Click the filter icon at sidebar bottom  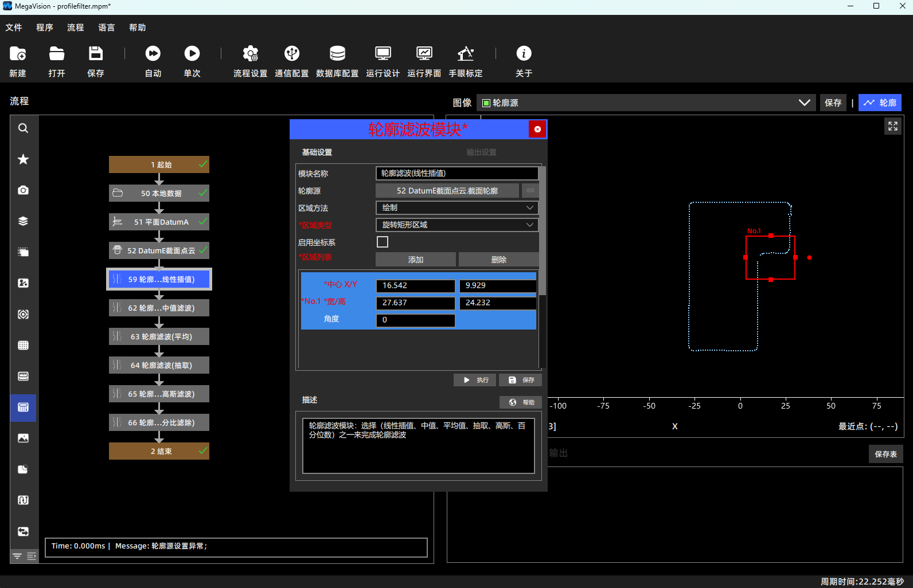pos(17,556)
